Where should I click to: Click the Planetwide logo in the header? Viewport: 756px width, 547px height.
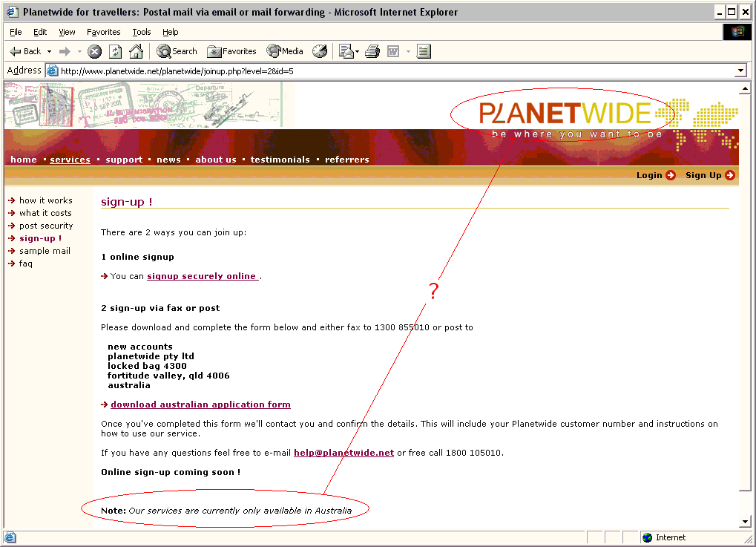(565, 114)
